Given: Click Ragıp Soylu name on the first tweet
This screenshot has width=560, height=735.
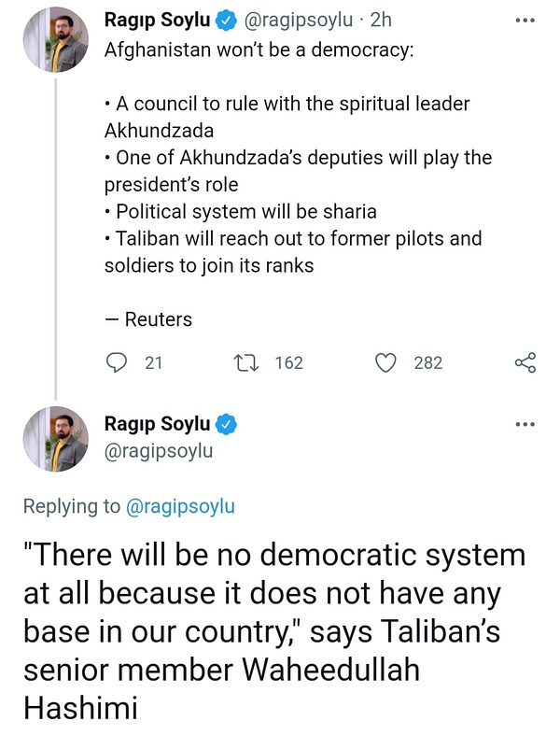Looking at the screenshot, I should (x=157, y=19).
